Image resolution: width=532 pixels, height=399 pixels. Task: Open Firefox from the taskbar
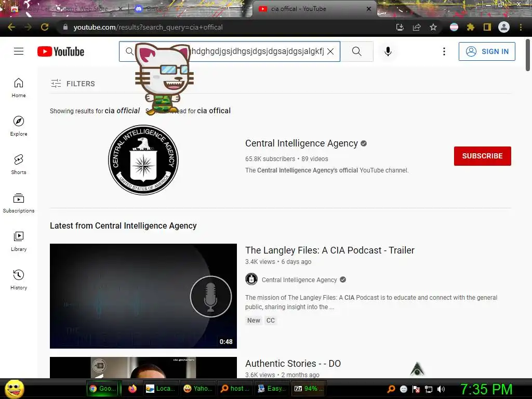132,389
